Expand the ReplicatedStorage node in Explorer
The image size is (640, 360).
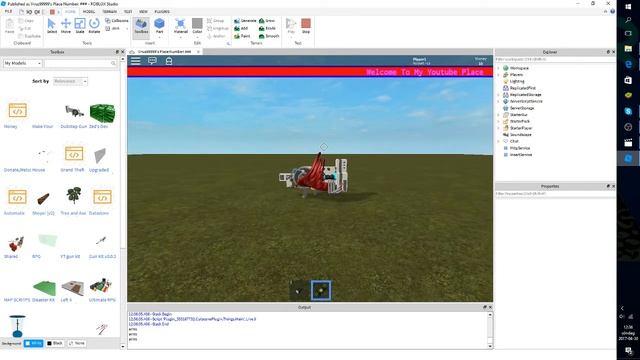(x=498, y=95)
